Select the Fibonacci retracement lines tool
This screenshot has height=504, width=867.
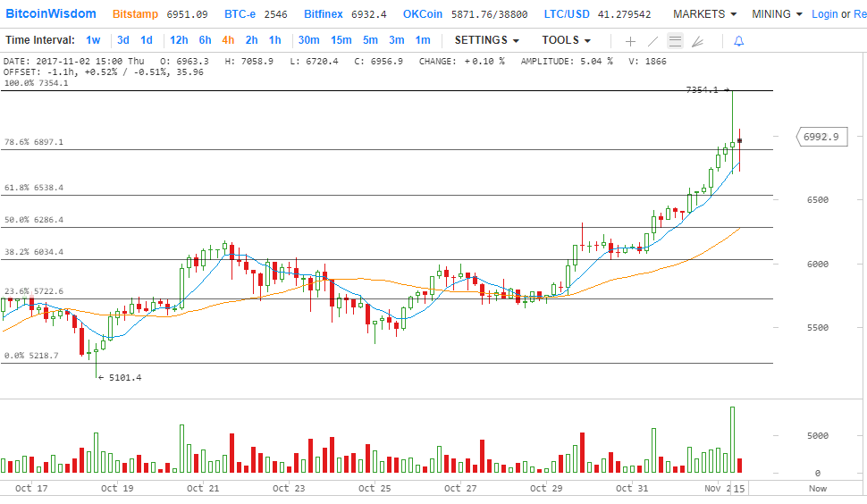(675, 41)
